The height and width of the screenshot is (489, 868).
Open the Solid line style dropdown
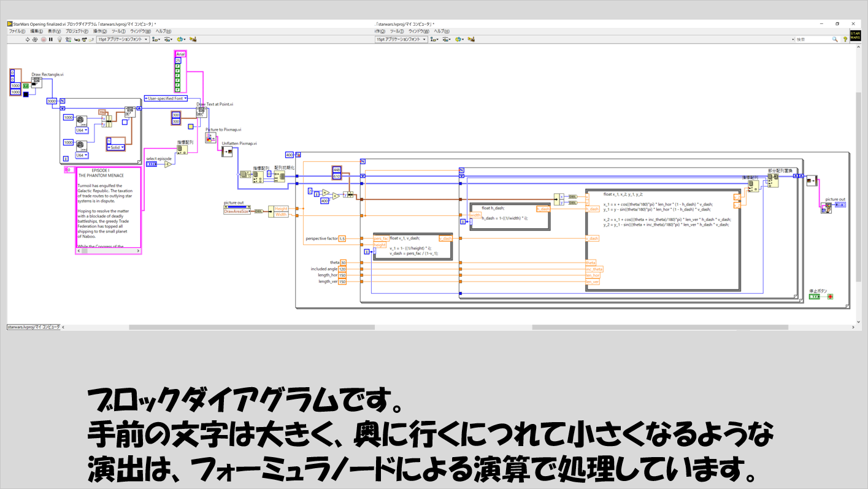click(x=115, y=147)
